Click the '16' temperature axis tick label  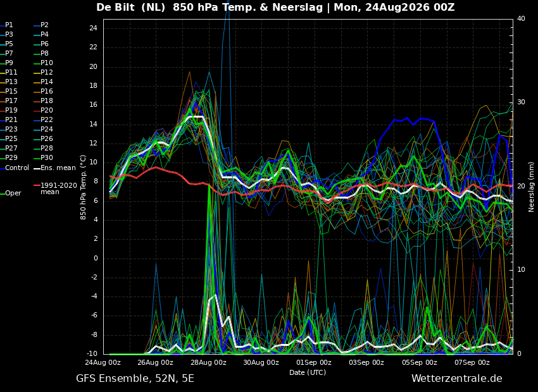click(x=93, y=105)
